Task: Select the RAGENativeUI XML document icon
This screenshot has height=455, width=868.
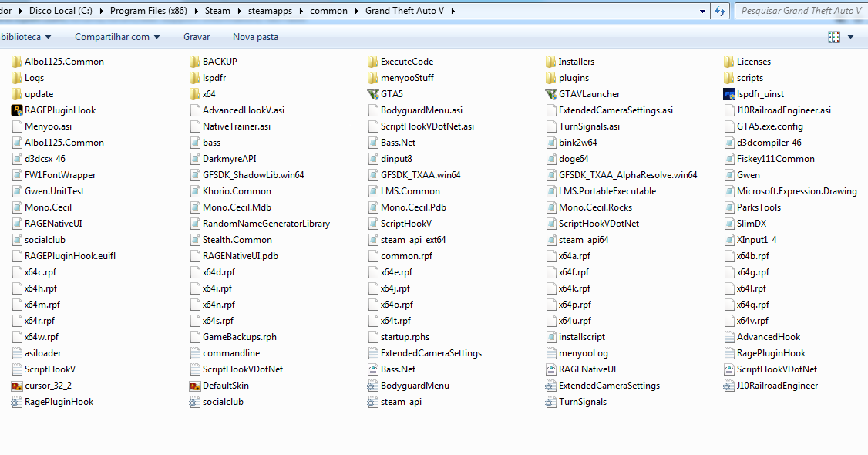Action: [551, 369]
